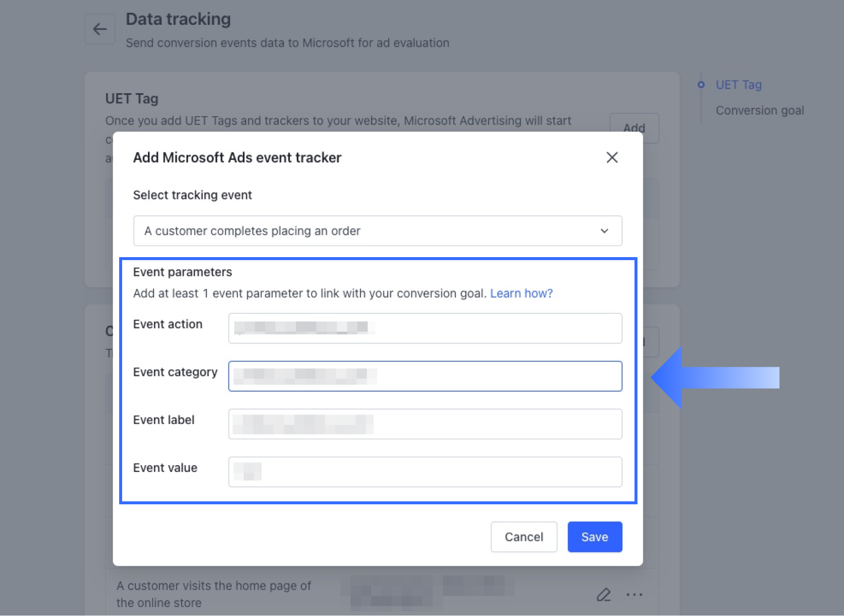Focus the Event label input field
The image size is (844, 616).
pyautogui.click(x=425, y=424)
